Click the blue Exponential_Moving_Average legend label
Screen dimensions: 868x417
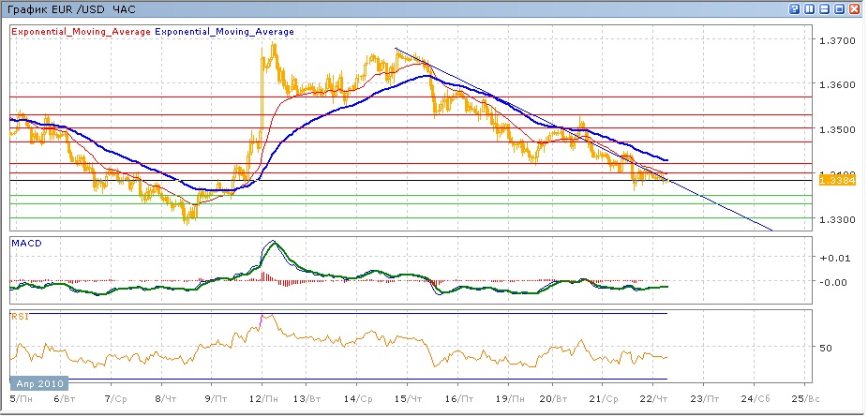[x=224, y=32]
